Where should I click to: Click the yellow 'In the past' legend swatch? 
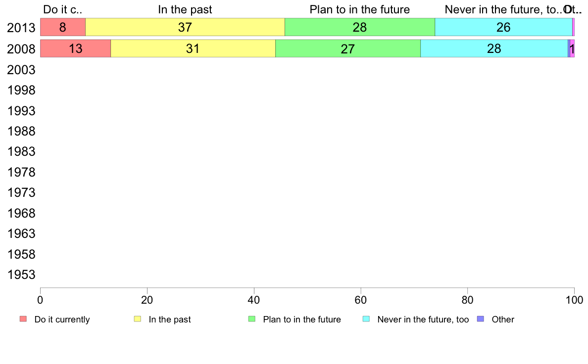point(138,319)
